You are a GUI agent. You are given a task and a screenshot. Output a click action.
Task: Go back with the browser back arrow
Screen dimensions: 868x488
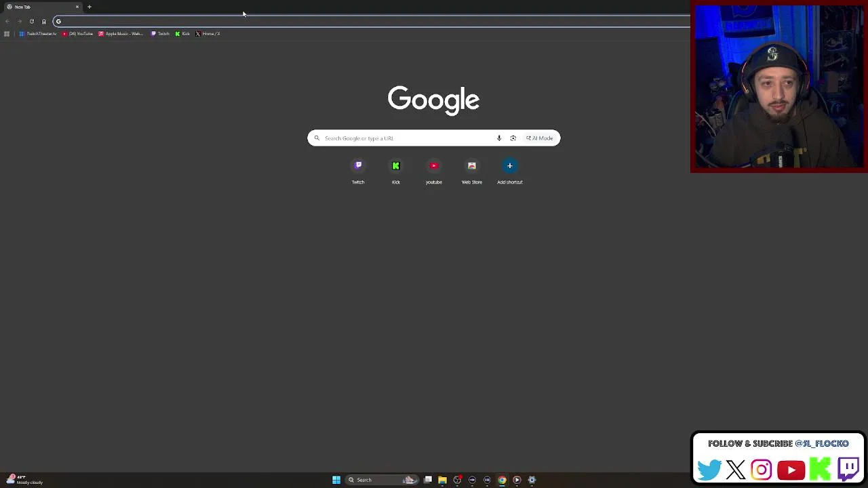7,22
